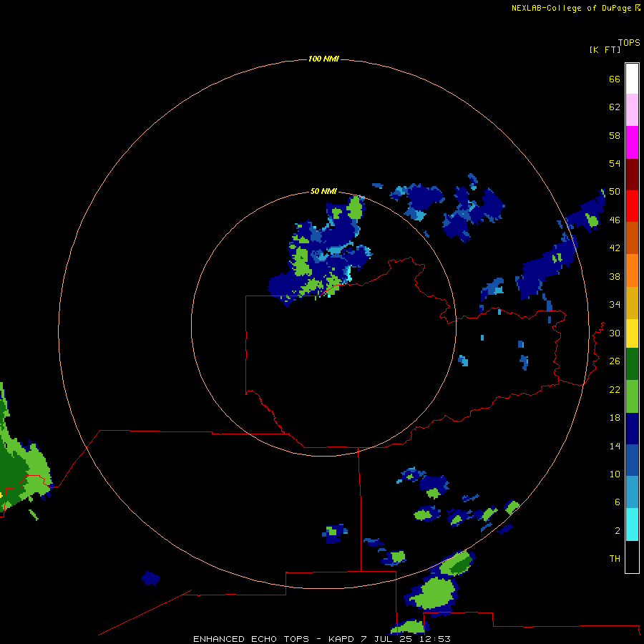Select the white legend color segment
The height and width of the screenshot is (644, 644).
632,79
